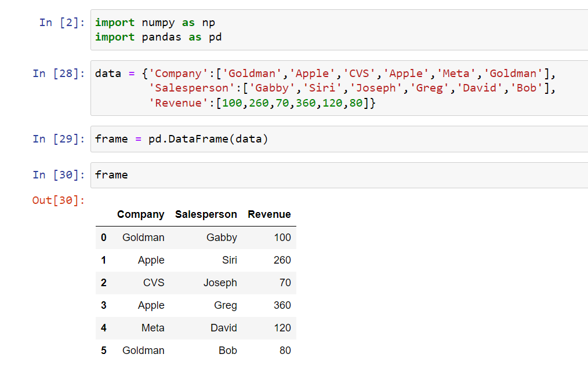Click the Meta company cell
588x376 pixels.
point(153,328)
